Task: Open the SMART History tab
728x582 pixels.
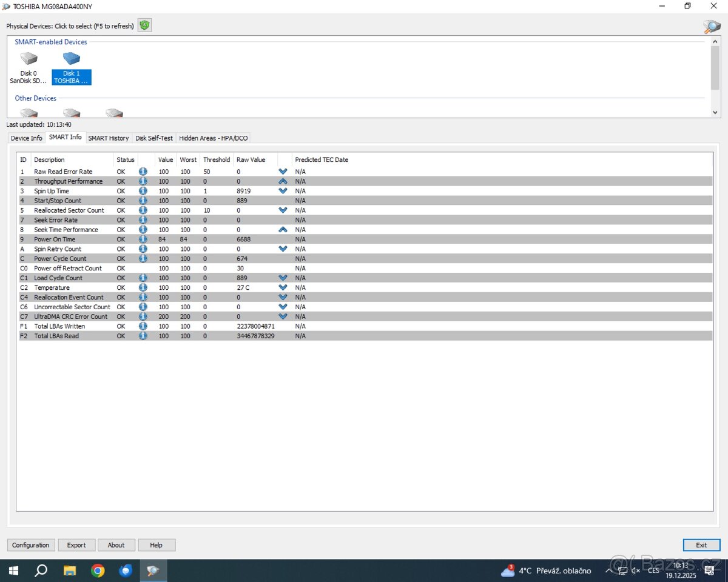Action: [109, 138]
